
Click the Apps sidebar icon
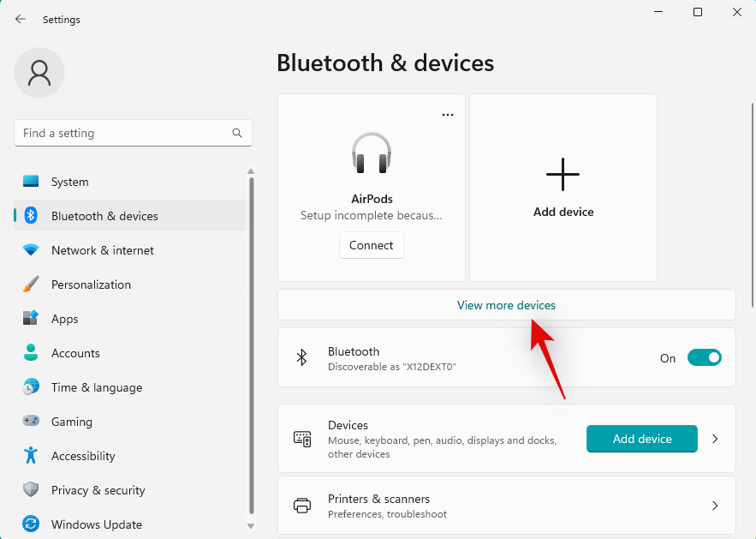click(x=31, y=318)
